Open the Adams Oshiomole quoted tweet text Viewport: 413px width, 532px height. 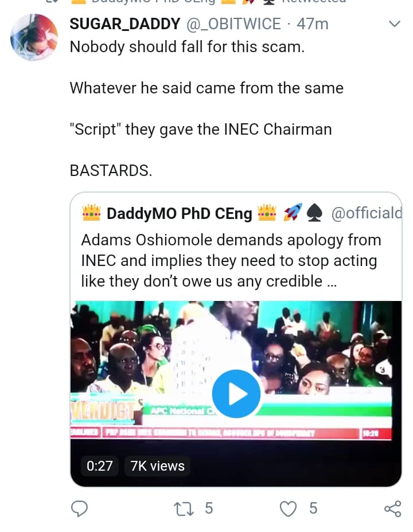click(229, 260)
